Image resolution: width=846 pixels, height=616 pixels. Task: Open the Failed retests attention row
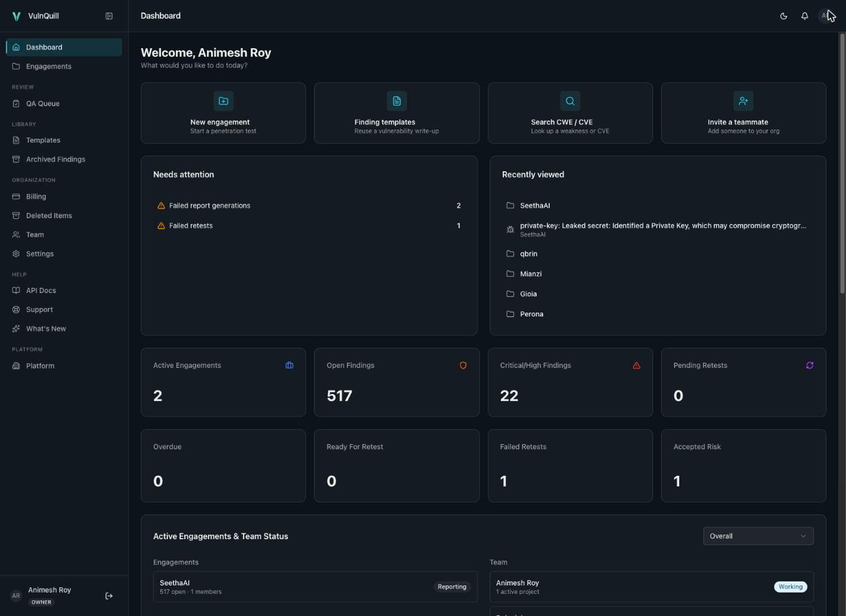pos(309,226)
